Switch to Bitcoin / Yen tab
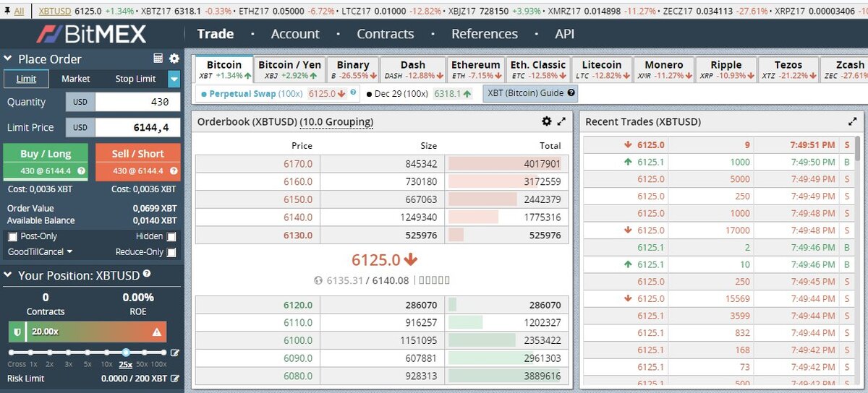This screenshot has width=868, height=393. click(x=289, y=69)
